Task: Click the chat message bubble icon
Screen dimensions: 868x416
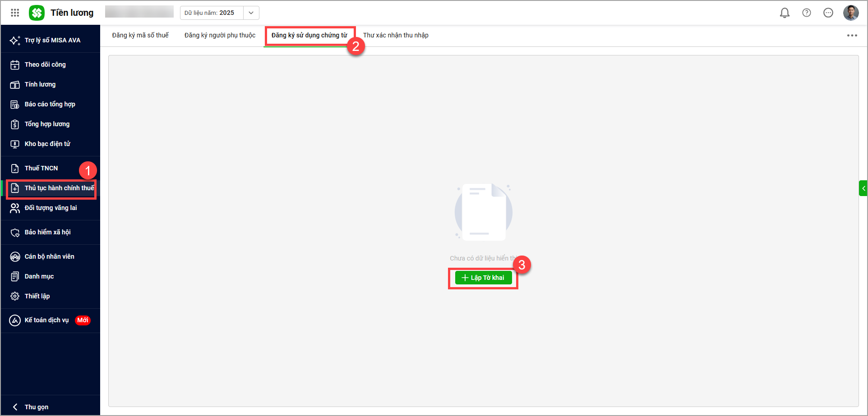Action: (x=828, y=13)
